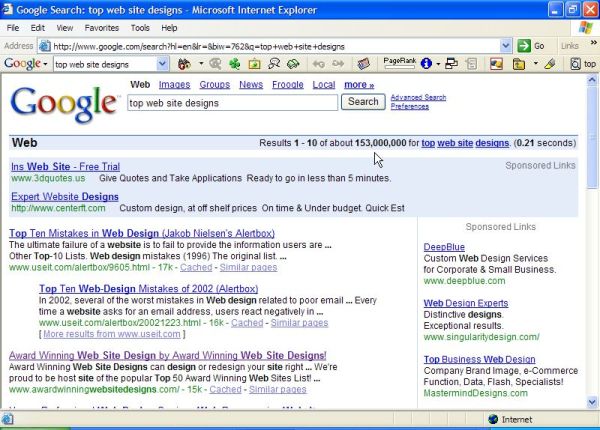Switch to Froogle search tab

coord(288,85)
